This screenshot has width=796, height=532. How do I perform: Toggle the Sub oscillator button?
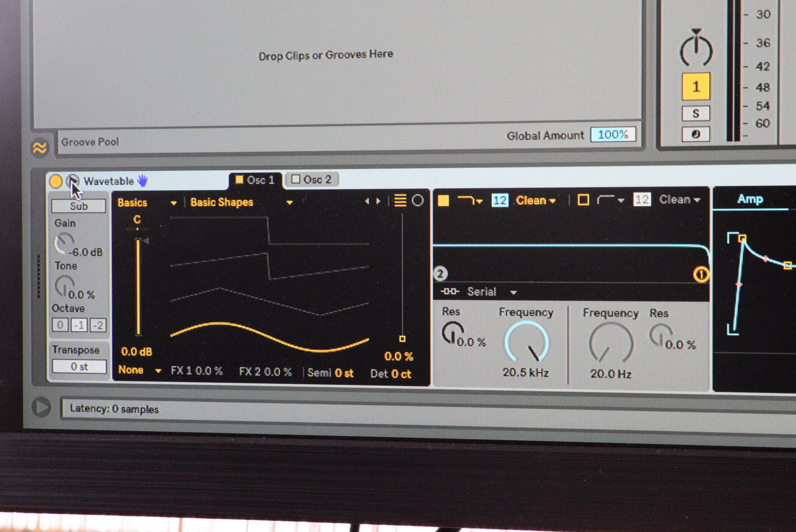[79, 206]
